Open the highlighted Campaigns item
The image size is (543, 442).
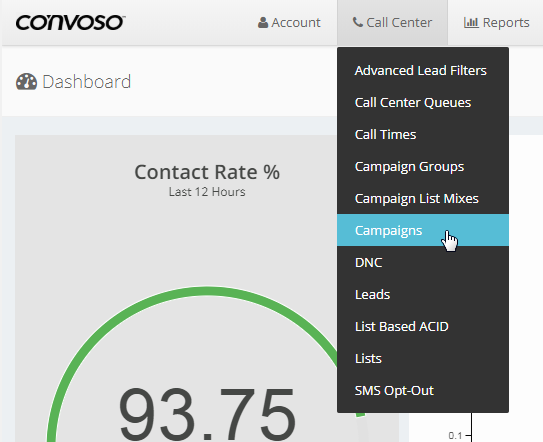pos(423,230)
